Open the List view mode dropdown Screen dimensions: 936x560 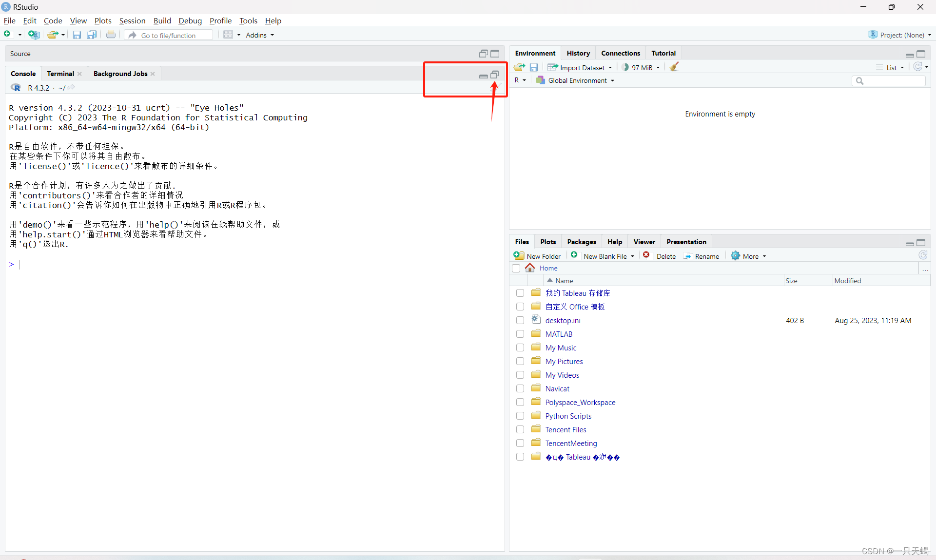890,67
